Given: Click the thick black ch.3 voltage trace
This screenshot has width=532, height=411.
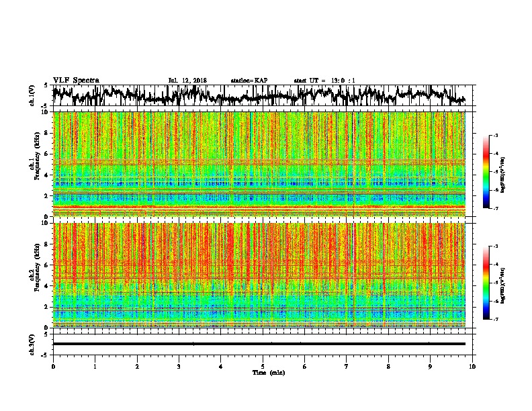Looking at the screenshot, I should click(x=259, y=344).
